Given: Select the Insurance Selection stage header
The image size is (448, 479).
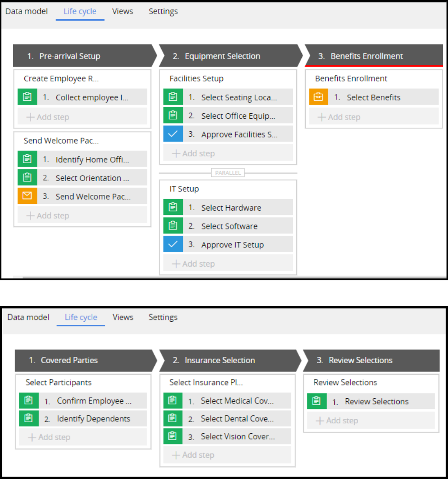Looking at the screenshot, I should coord(220,360).
